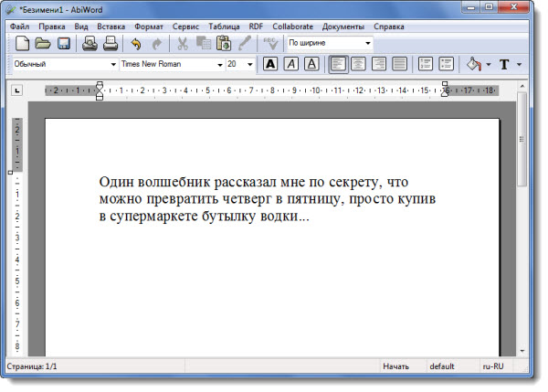The image size is (548, 392).
Task: Open the Таблица menu
Action: 222,26
